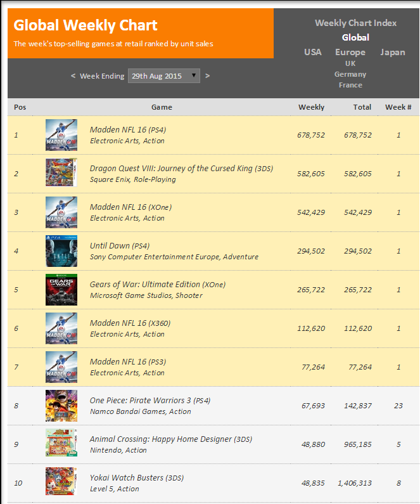
Task: Click the Until Dawn (PS4) title
Action: pyautogui.click(x=120, y=245)
